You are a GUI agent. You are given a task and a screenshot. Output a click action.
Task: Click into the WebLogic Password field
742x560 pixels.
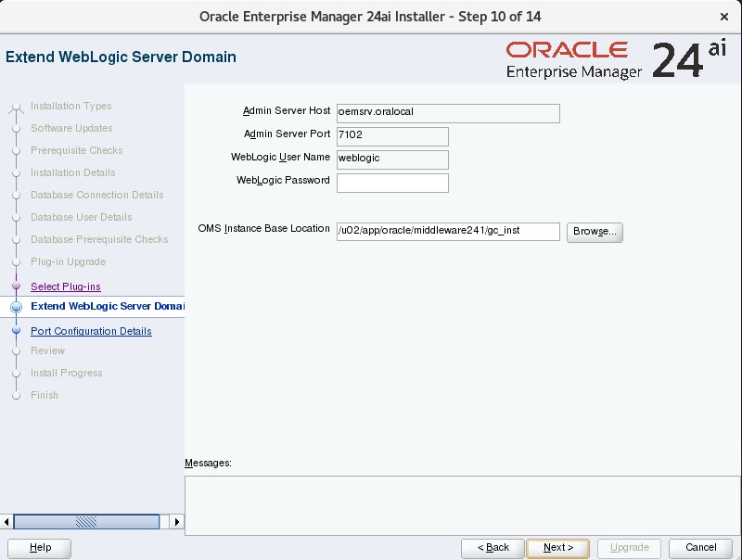[x=392, y=183]
